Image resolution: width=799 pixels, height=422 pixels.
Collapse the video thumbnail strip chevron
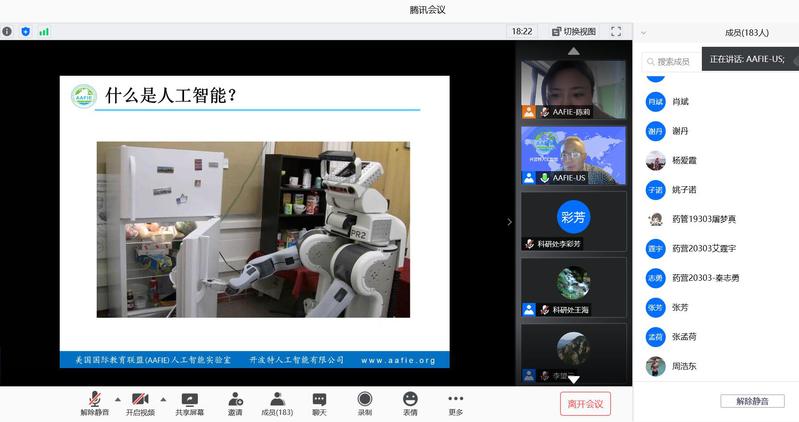coord(509,221)
